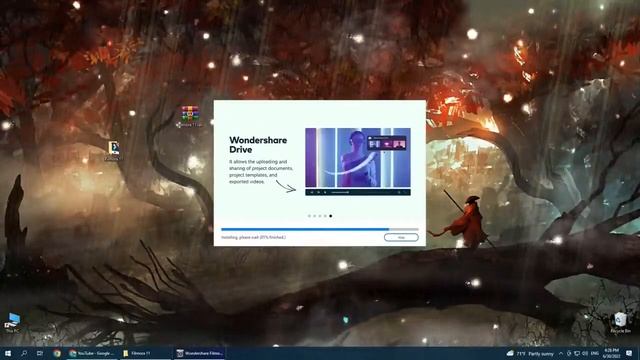Open the WinRAR archive desktop icon

coord(190,116)
